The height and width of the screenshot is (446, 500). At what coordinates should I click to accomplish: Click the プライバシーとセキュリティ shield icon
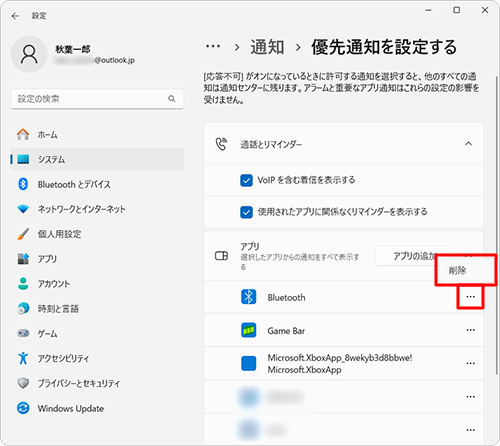point(23,383)
